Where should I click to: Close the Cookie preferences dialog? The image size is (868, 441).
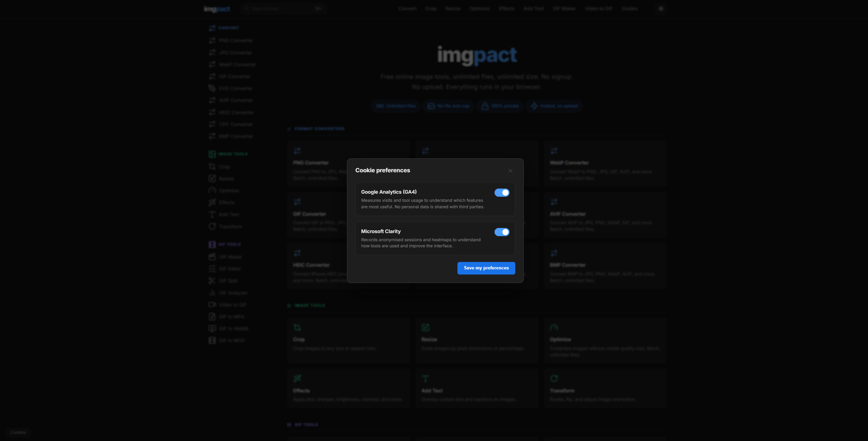pos(510,171)
